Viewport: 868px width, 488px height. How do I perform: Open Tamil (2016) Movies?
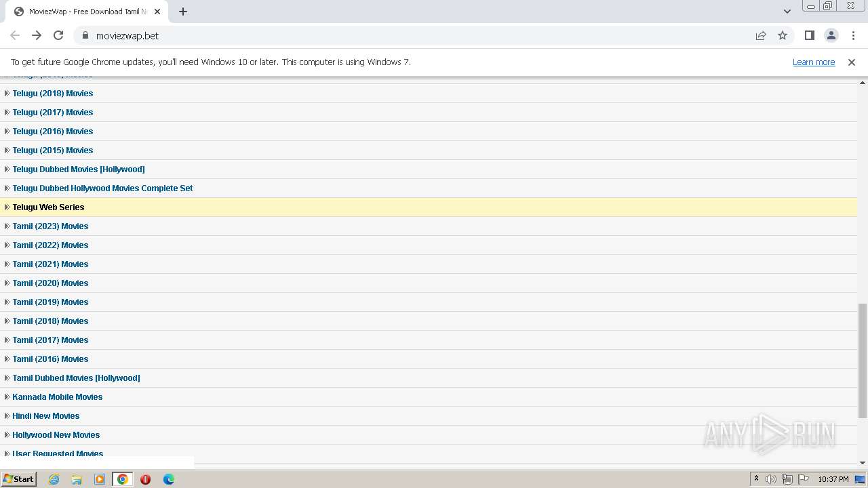tap(50, 359)
